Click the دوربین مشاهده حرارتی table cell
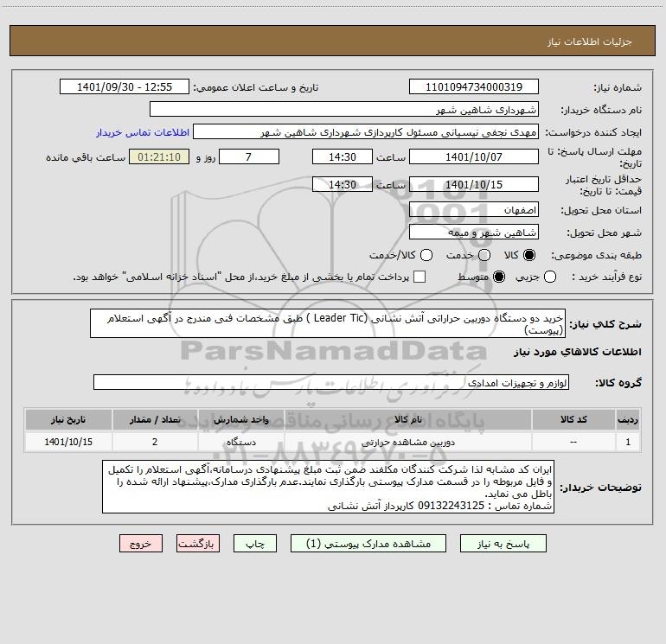 (x=407, y=442)
